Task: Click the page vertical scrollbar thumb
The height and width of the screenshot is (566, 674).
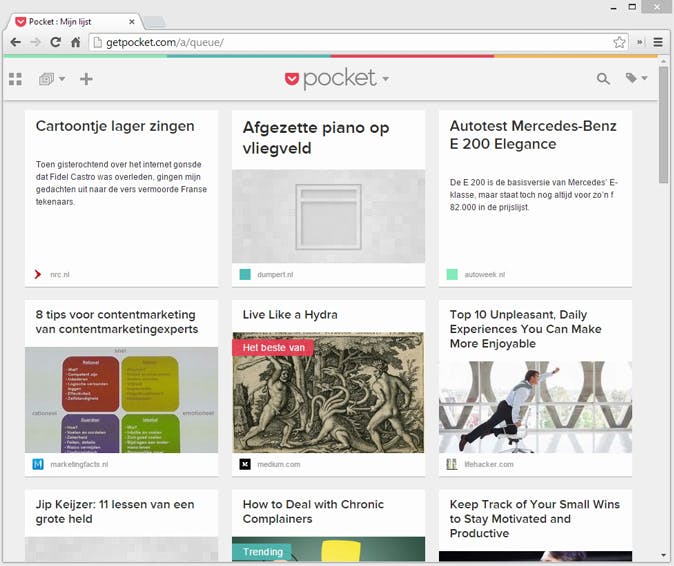Action: 663,125
